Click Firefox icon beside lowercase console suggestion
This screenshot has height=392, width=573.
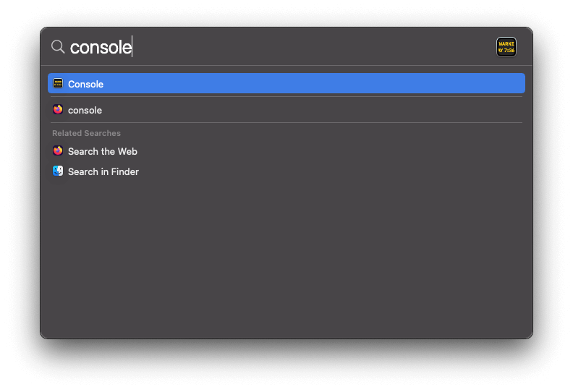click(58, 110)
